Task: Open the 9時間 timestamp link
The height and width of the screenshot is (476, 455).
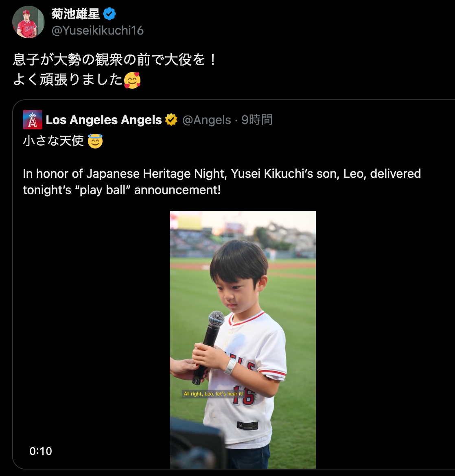Action: pos(257,120)
